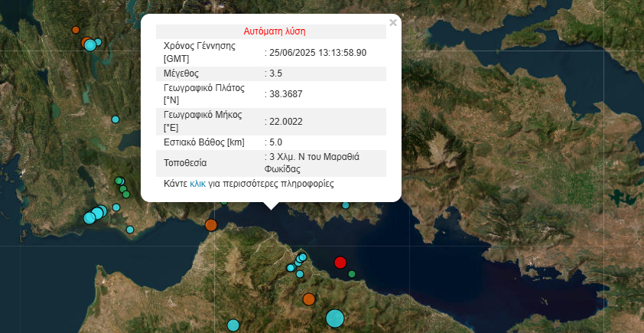The image size is (644, 333).
Task: Select the orange marker on the coast left of the popup arrow
Action: pyautogui.click(x=211, y=225)
